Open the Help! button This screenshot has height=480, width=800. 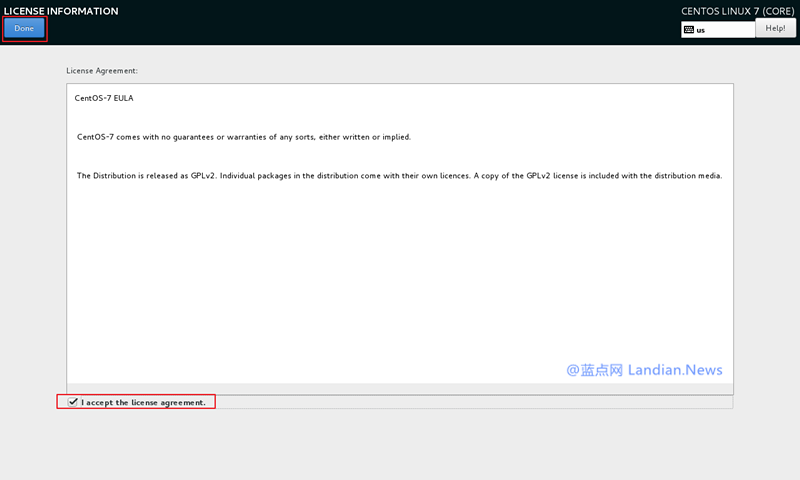click(x=775, y=28)
